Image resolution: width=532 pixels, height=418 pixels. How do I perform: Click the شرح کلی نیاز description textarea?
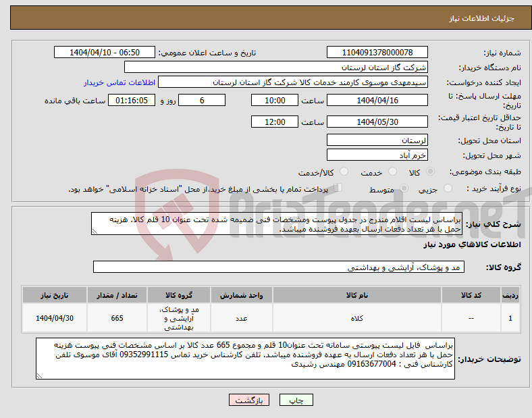pos(277,224)
